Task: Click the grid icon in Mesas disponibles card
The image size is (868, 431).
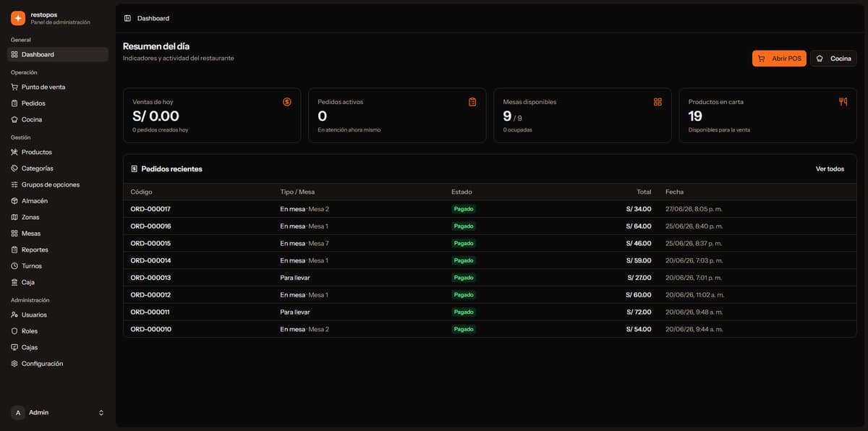Action: pos(658,102)
